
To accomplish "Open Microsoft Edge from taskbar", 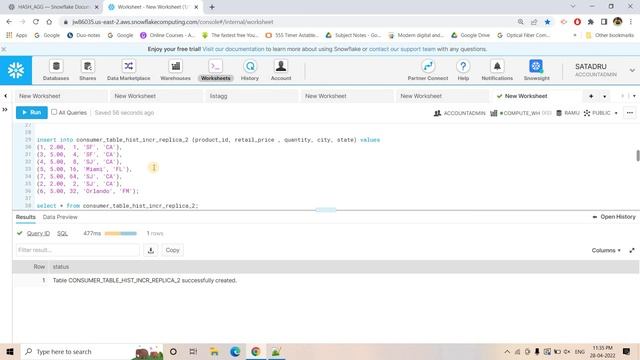I will 235,351.
